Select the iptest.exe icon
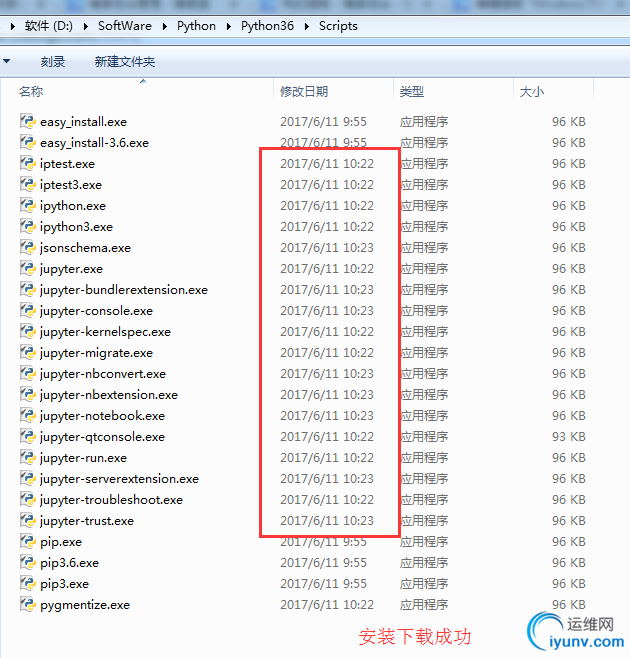630x658 pixels. pos(28,163)
